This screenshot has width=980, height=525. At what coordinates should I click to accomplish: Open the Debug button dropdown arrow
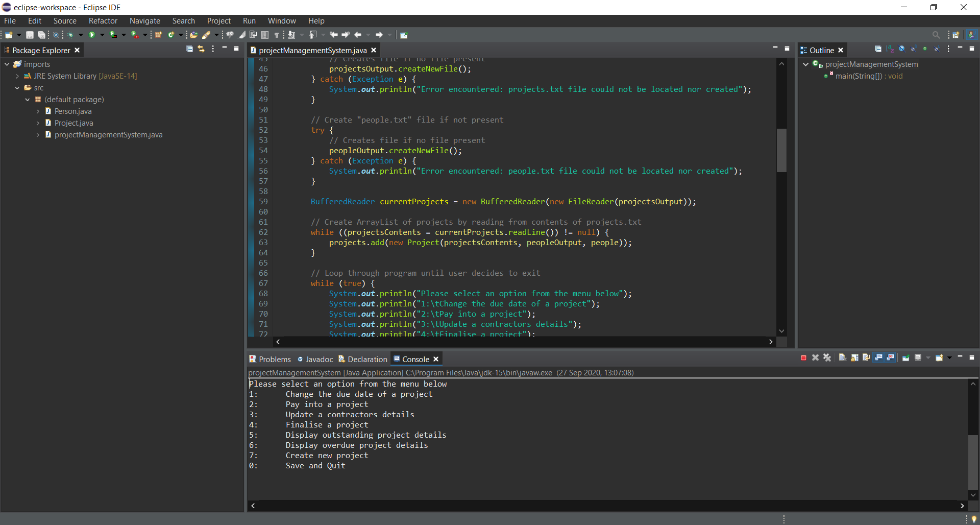(81, 35)
